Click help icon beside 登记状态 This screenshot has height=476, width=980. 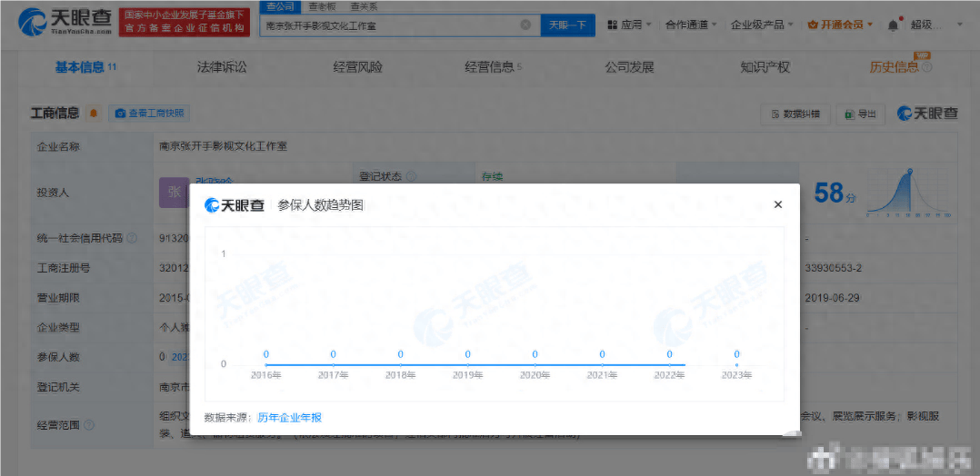[x=411, y=177]
